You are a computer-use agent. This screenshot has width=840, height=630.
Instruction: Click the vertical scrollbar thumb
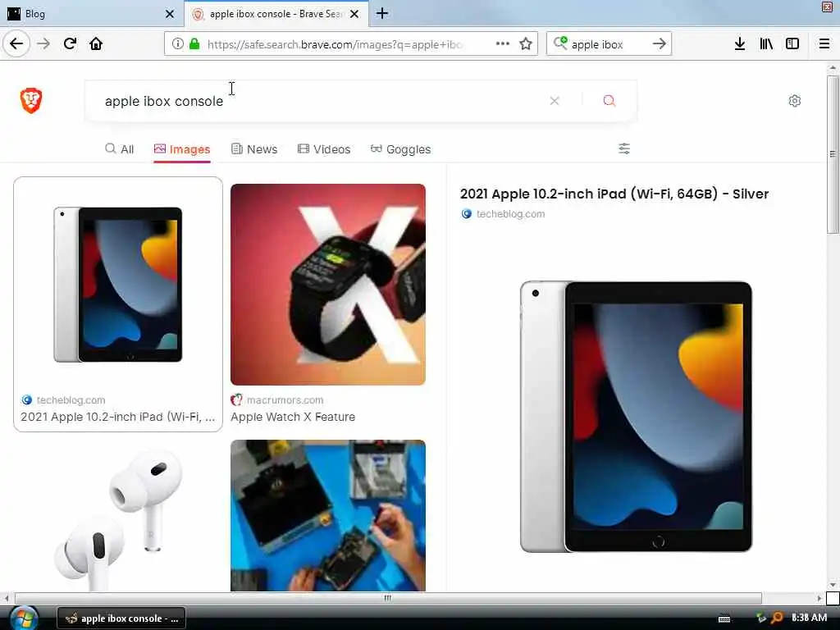833,154
